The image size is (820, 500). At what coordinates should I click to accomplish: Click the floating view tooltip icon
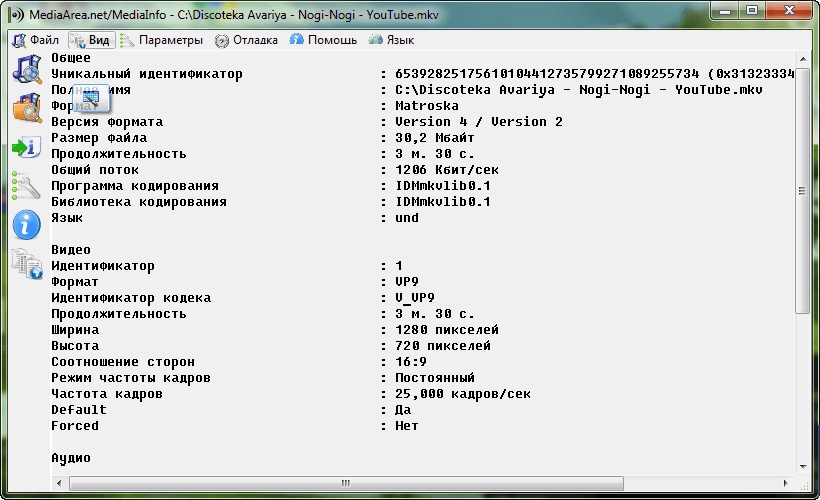[x=91, y=98]
